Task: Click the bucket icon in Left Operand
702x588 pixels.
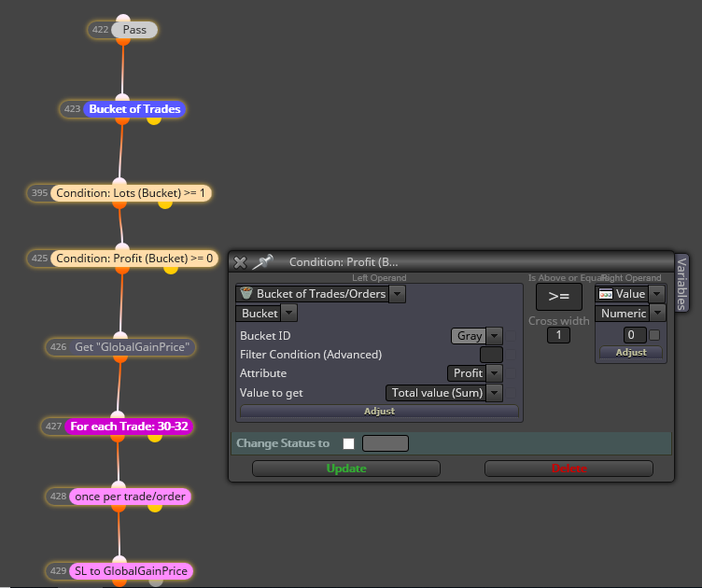Action: [x=246, y=294]
